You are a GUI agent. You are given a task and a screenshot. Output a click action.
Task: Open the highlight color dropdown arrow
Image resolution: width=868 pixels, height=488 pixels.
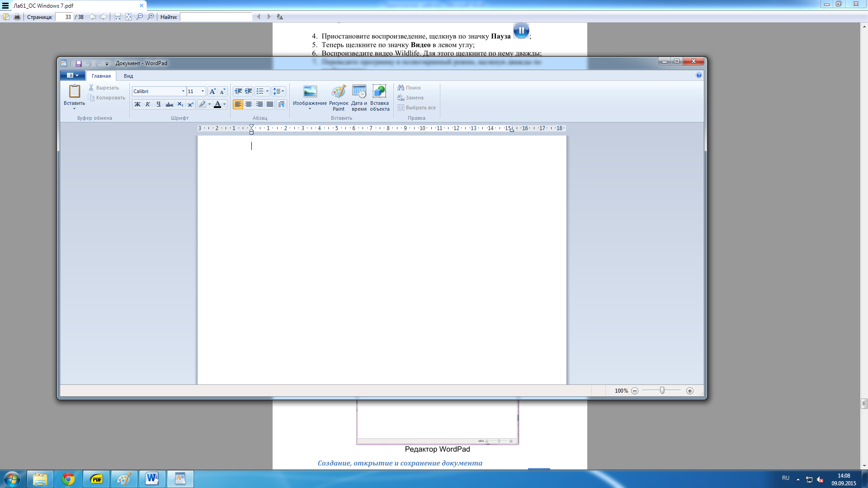click(x=209, y=104)
